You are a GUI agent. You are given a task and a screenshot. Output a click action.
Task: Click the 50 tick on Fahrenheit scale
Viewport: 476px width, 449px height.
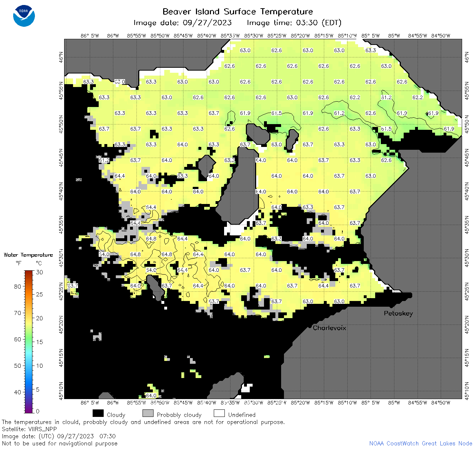(17, 366)
